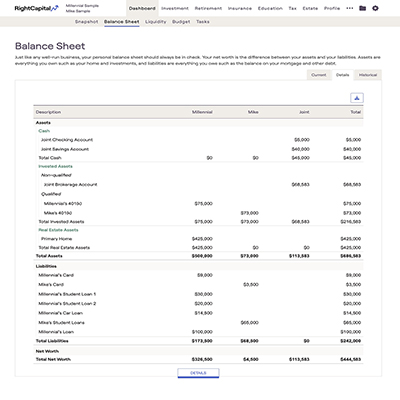Select the Education tab
Viewport: 400px width, 400px height.
pos(270,8)
